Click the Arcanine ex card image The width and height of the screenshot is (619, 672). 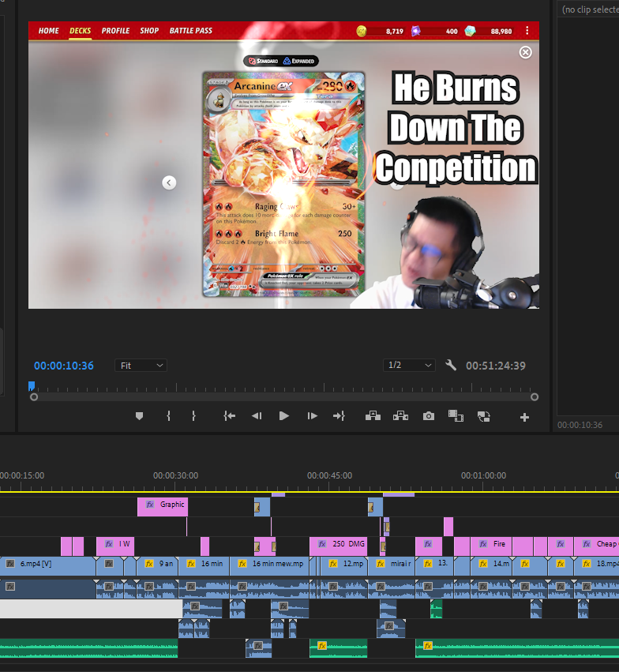coord(283,184)
